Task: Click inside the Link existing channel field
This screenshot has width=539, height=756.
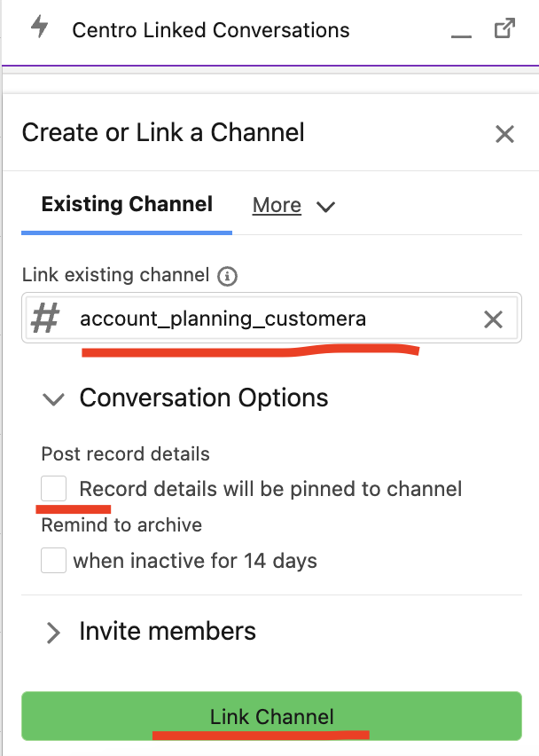Action: tap(271, 318)
